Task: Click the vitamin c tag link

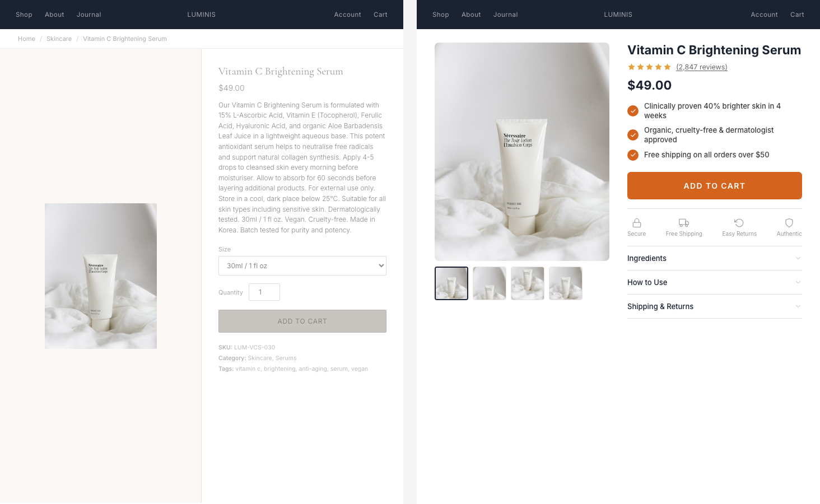Action: (248, 368)
